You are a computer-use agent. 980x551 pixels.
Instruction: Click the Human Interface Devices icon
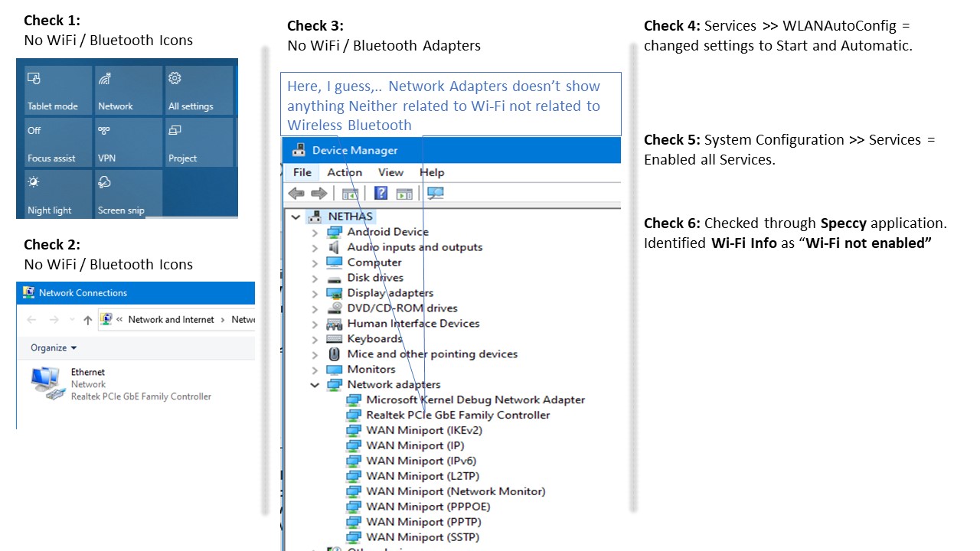[x=335, y=324]
